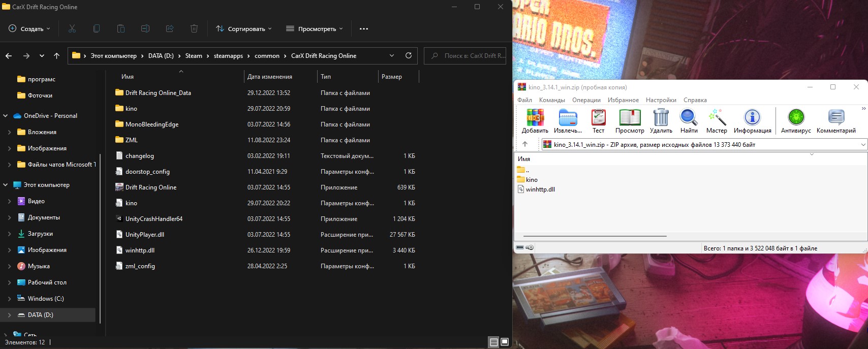Click the Antivirus (Антивирус) scan icon

[x=796, y=117]
